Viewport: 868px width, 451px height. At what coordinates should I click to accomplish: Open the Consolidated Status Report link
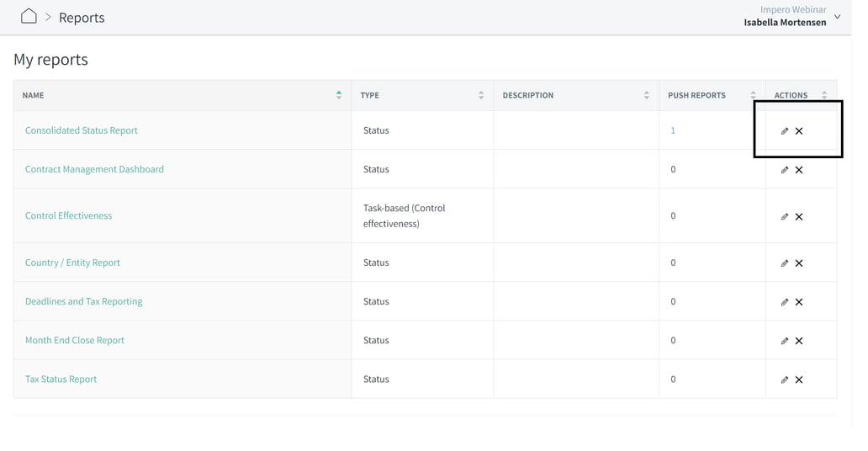[x=82, y=130]
